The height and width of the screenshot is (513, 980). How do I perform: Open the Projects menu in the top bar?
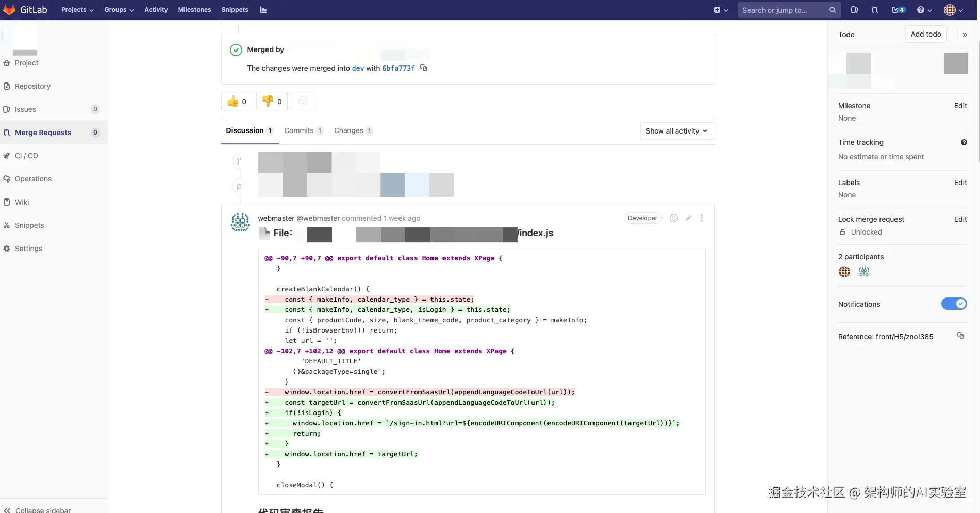pos(76,10)
